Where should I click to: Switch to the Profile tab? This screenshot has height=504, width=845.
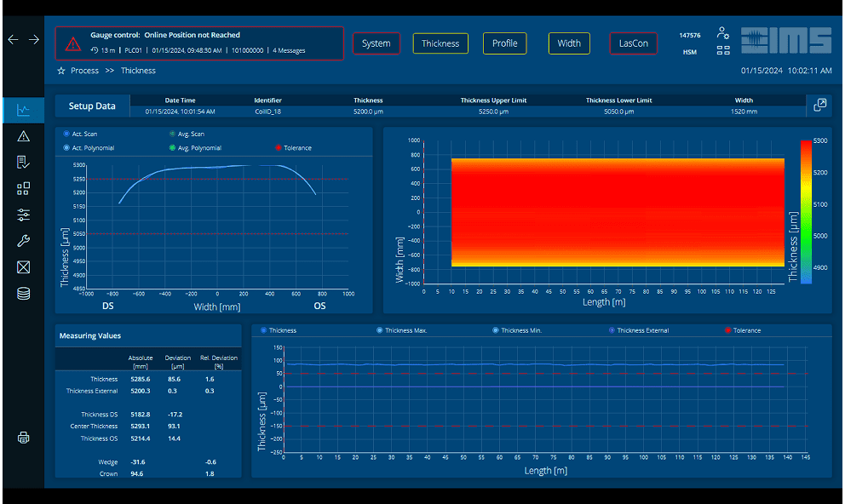[x=504, y=43]
